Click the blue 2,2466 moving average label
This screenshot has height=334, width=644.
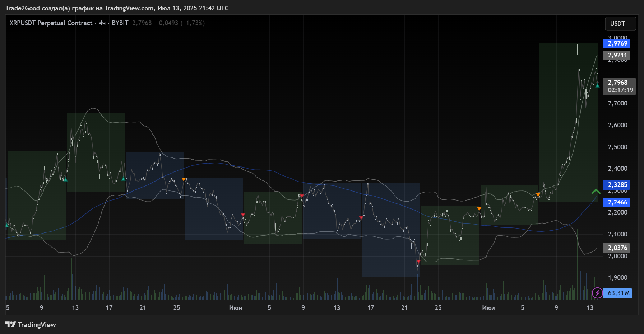[617, 202]
